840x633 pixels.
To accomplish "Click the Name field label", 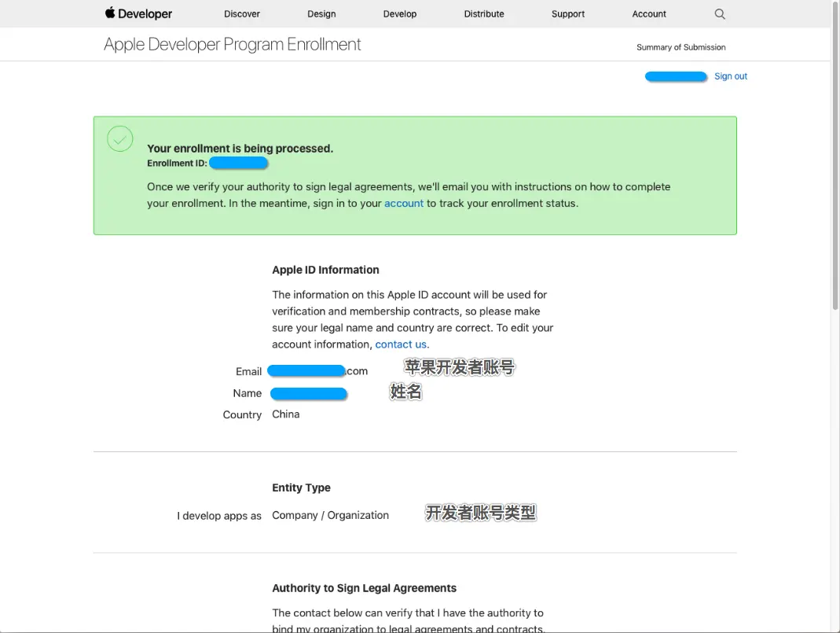I will (x=247, y=393).
